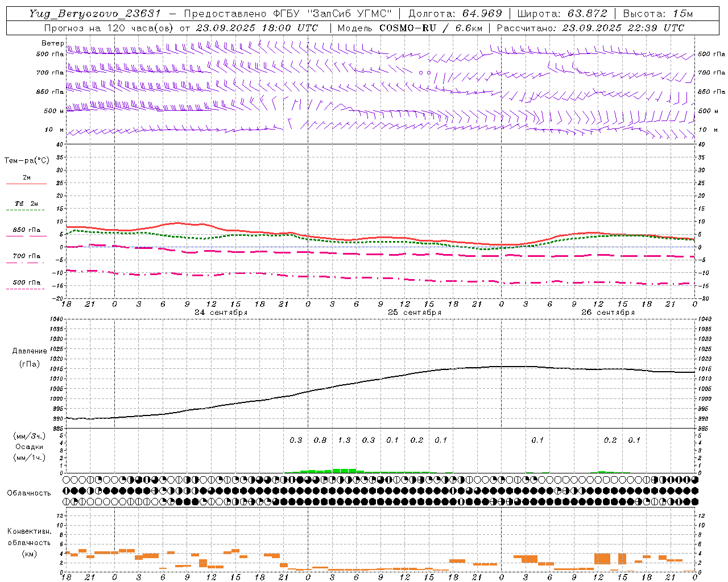Click the Широта: 63.872 header value
The height and width of the screenshot is (582, 728).
[562, 14]
